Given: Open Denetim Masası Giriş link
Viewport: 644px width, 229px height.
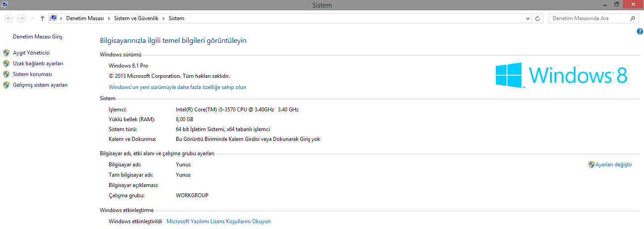Looking at the screenshot, I should click(38, 37).
